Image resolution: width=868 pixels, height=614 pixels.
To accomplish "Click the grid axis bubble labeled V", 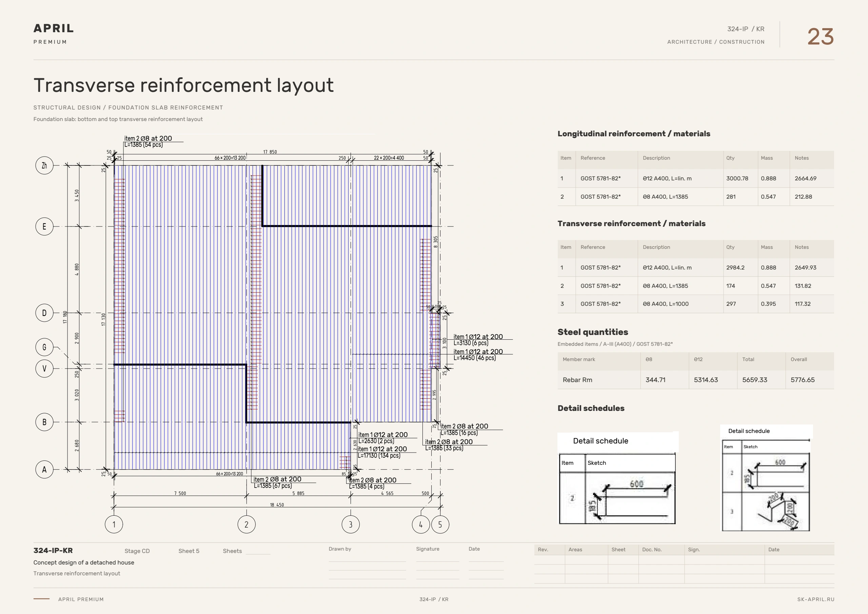I will (x=44, y=369).
